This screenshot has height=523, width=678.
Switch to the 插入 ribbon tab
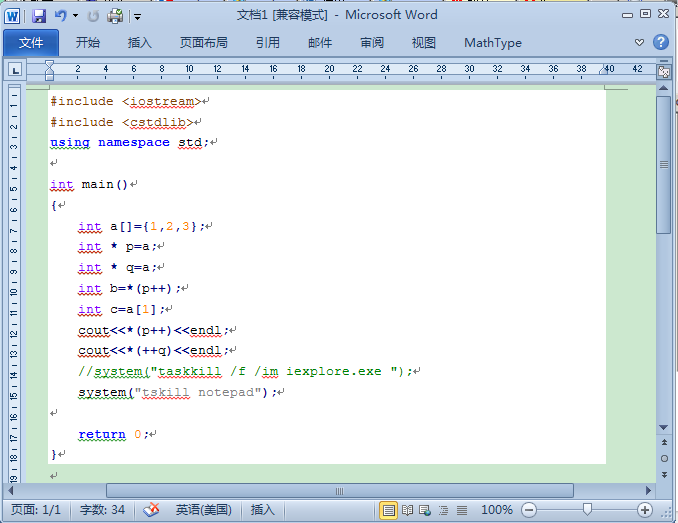tap(140, 43)
